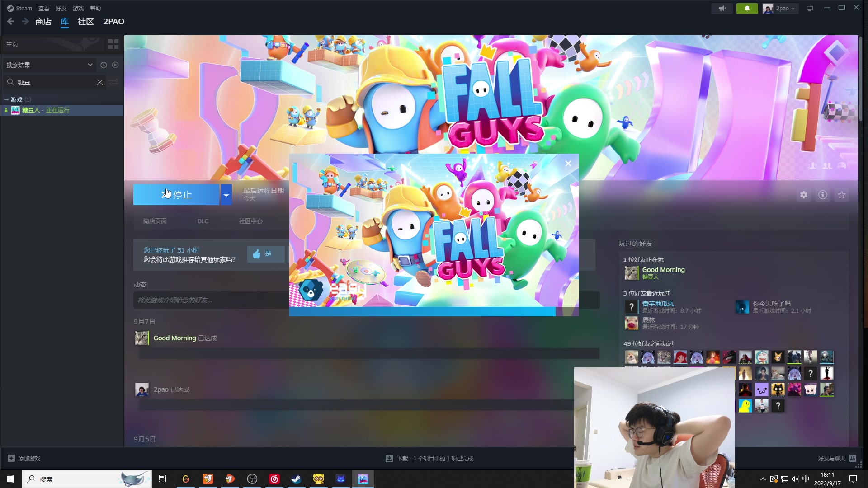Toggle ready-to-play filter icon
This screenshot has height=488, width=868.
[115, 65]
